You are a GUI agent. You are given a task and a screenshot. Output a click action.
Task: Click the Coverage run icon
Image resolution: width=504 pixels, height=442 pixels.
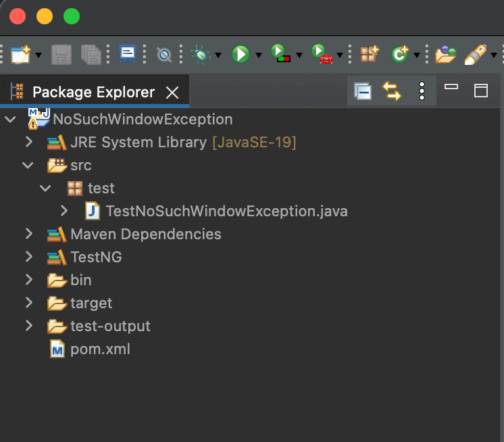pyautogui.click(x=280, y=53)
